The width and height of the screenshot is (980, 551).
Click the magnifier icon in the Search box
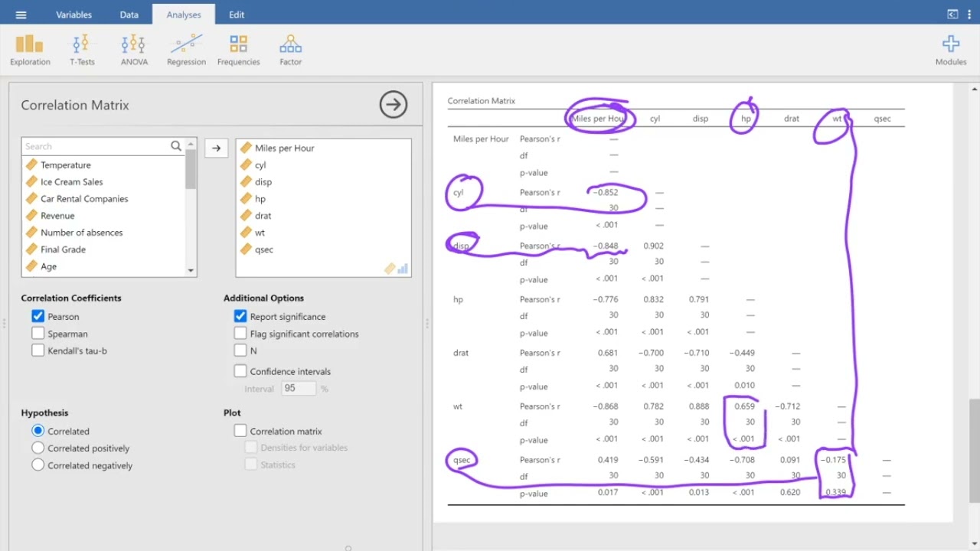pyautogui.click(x=176, y=145)
